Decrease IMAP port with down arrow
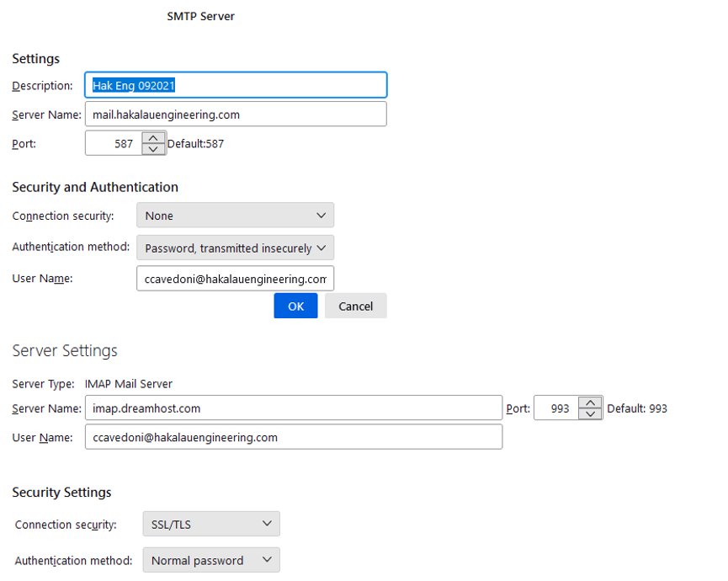Image resolution: width=728 pixels, height=581 pixels. coord(592,413)
